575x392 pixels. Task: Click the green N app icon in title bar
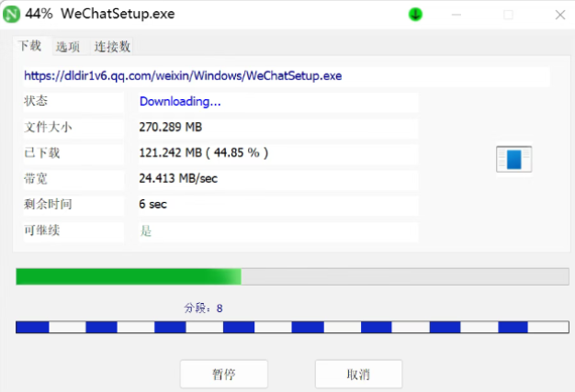point(11,15)
